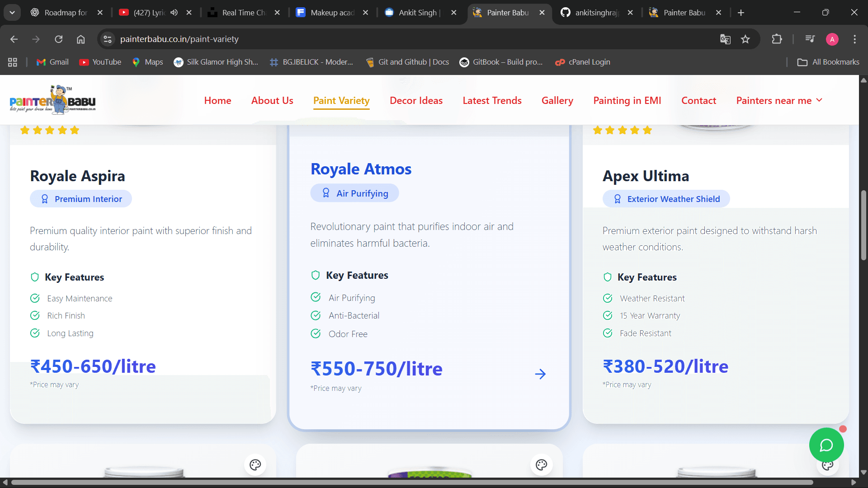Mute the YouTube tab audio icon

[x=174, y=13]
